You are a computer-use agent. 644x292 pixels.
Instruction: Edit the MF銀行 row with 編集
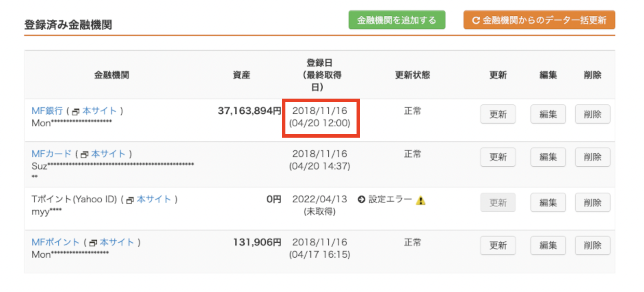[548, 114]
